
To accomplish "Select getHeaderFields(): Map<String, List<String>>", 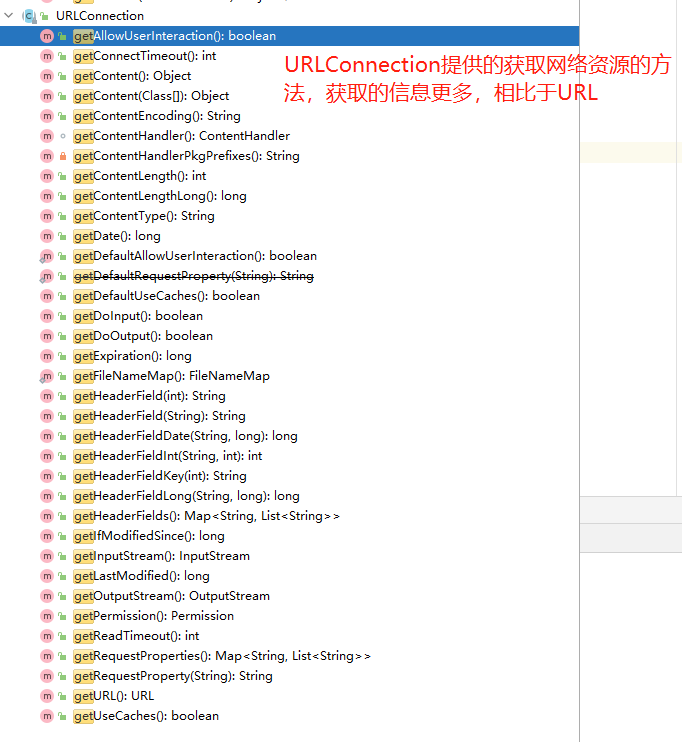I will (x=207, y=516).
